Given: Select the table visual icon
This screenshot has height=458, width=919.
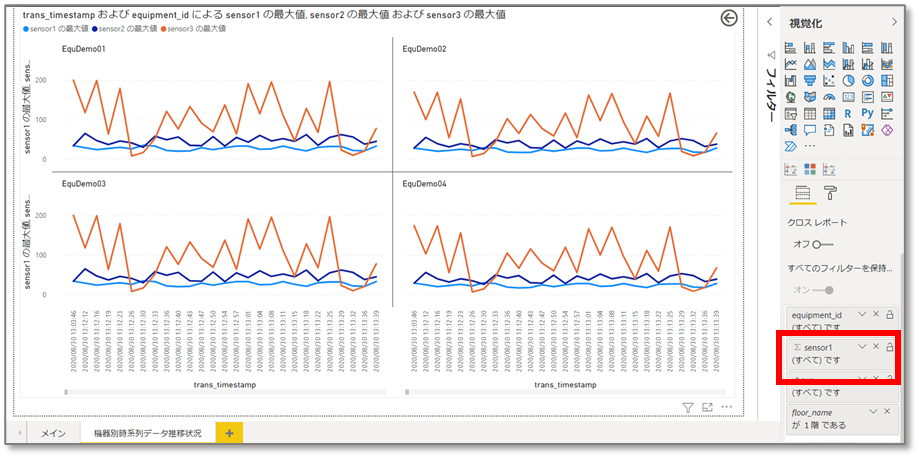Looking at the screenshot, I should pyautogui.click(x=810, y=114).
